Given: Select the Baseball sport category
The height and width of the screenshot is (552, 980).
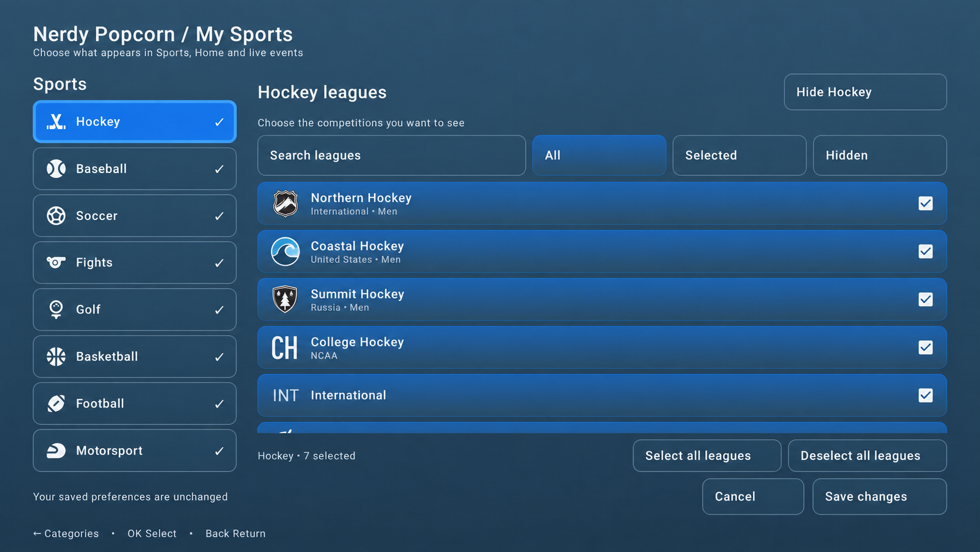Looking at the screenshot, I should click(x=135, y=169).
